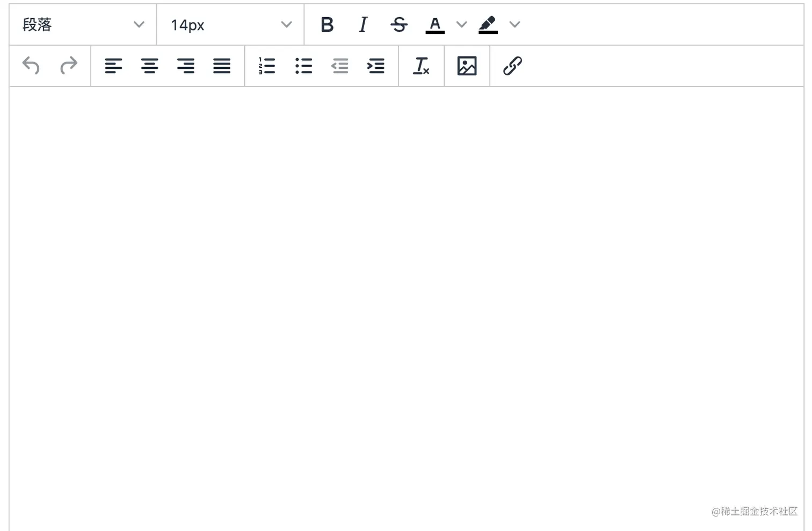Insert a numbered list
The width and height of the screenshot is (812, 531).
[267, 66]
